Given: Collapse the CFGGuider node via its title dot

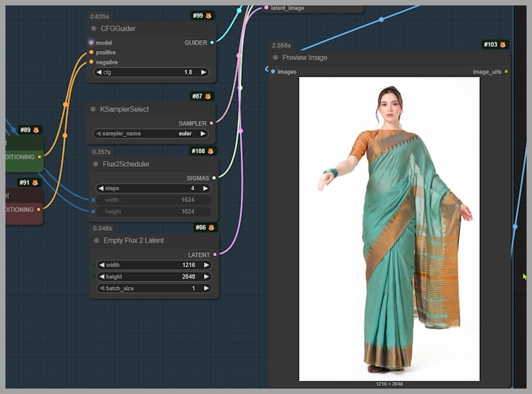Looking at the screenshot, I should [94, 28].
